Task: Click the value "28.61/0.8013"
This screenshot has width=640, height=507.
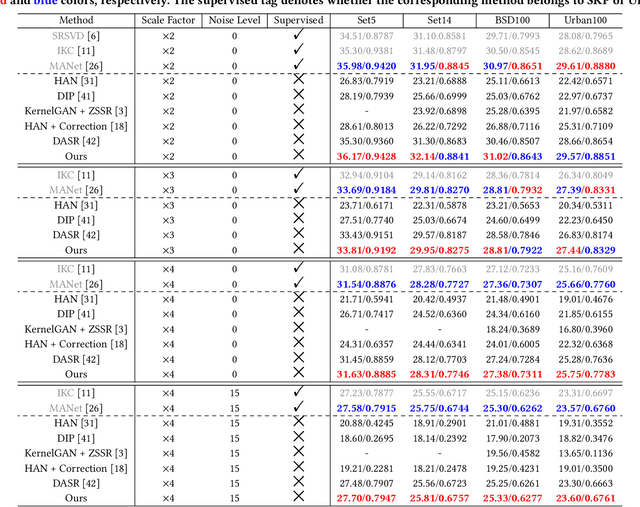Action: (x=367, y=127)
